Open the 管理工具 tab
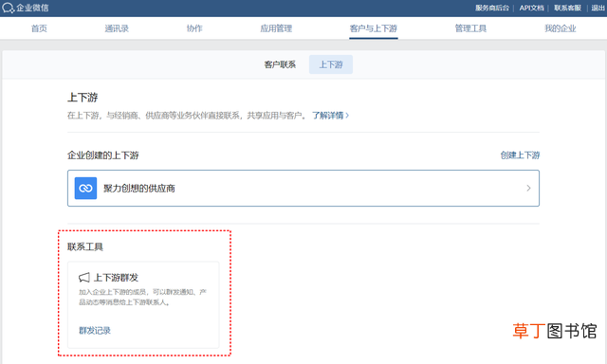The width and height of the screenshot is (607, 364). (x=470, y=28)
